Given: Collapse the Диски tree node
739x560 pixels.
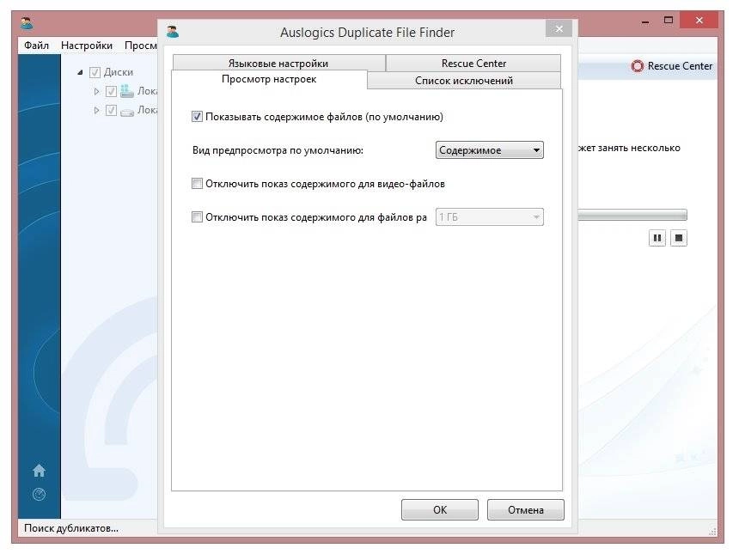Looking at the screenshot, I should click(x=80, y=72).
